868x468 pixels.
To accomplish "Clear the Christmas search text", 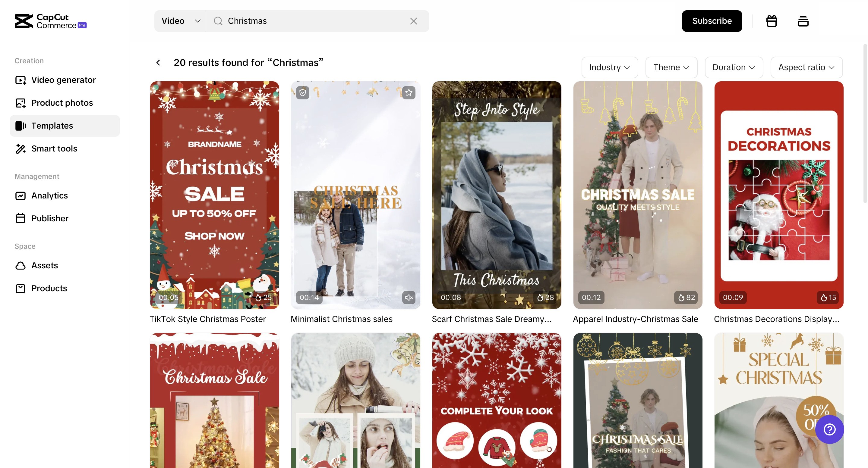I will [413, 21].
